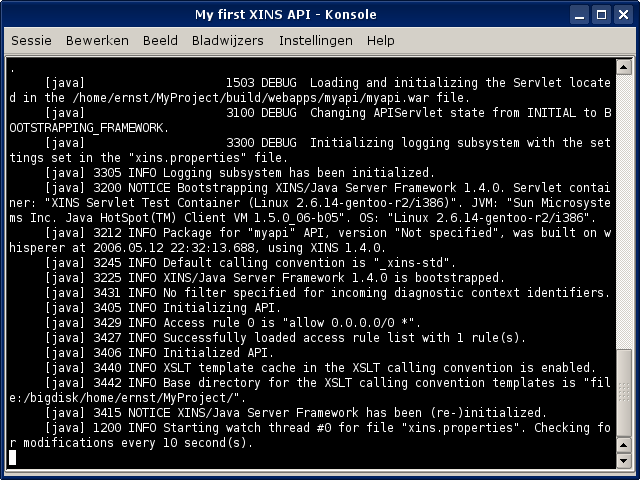
Task: Open the Bewerken menu
Action: click(x=97, y=41)
